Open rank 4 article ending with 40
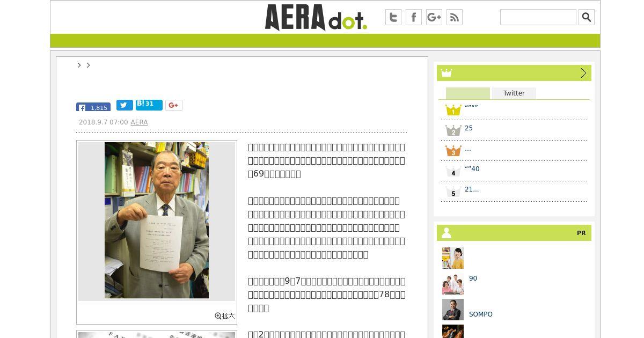This screenshot has height=338, width=644. [472, 169]
